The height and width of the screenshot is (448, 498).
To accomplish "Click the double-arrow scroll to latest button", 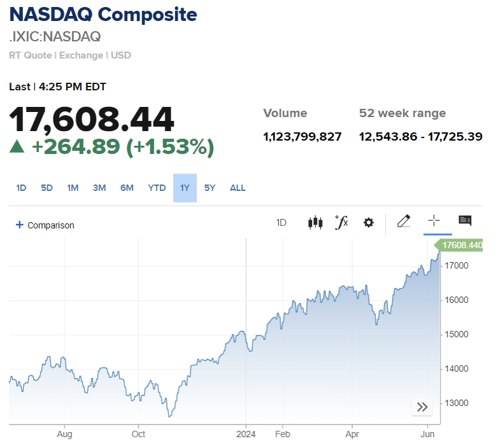I will (x=422, y=407).
